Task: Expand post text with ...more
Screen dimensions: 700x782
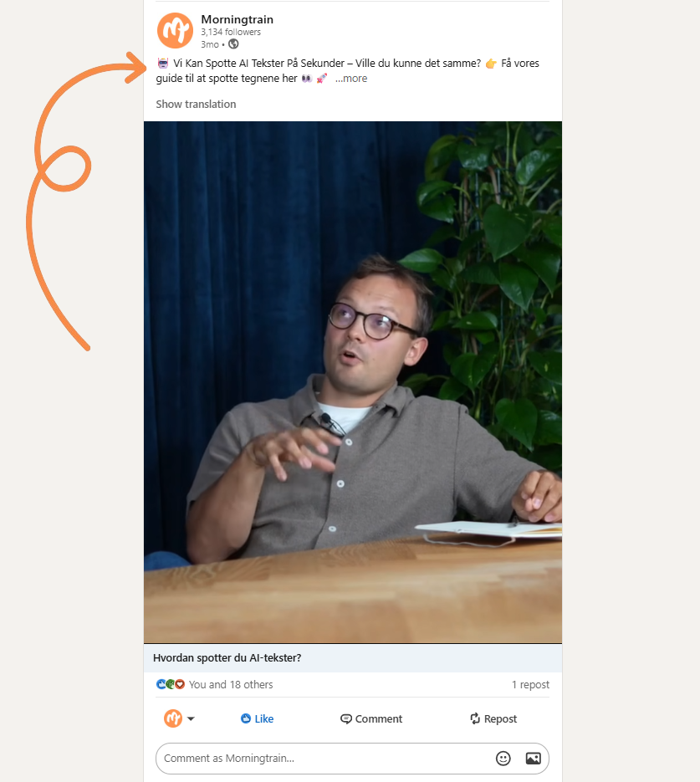Action: 351,79
